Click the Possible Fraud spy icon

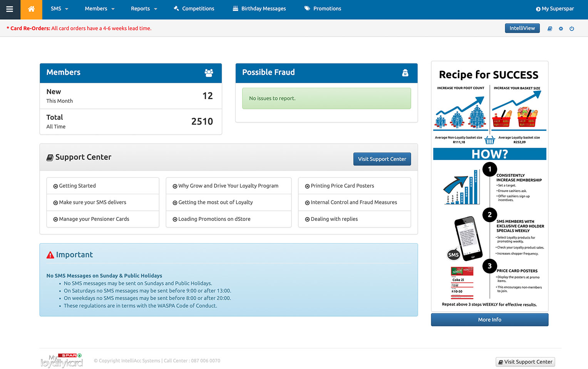[405, 73]
